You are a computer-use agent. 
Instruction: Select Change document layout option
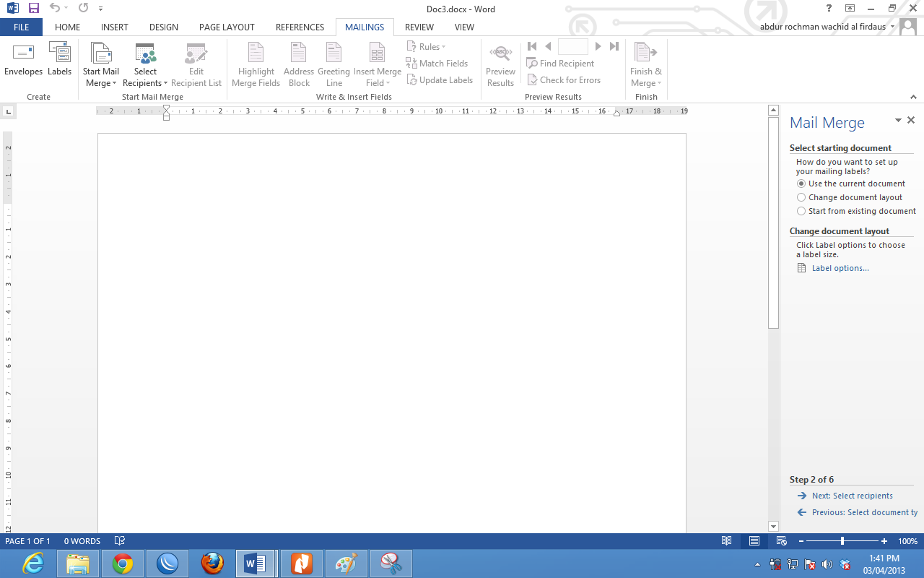(801, 197)
